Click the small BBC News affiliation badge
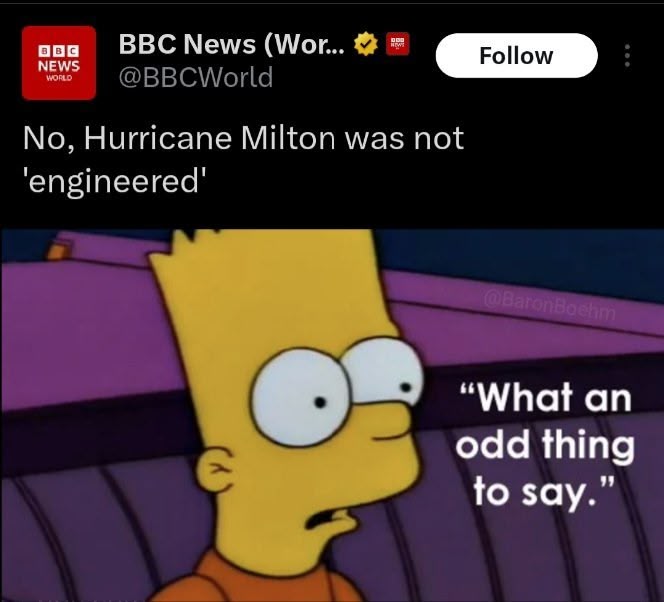The height and width of the screenshot is (602, 664). [x=397, y=44]
